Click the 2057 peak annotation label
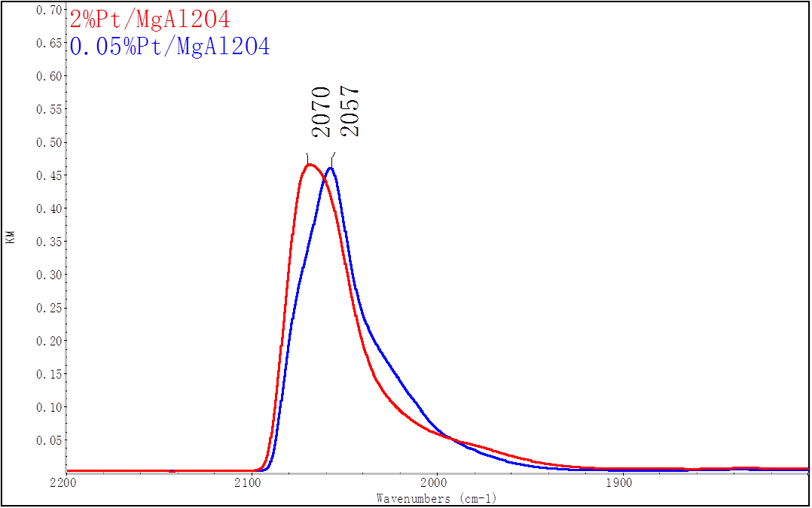 point(350,111)
